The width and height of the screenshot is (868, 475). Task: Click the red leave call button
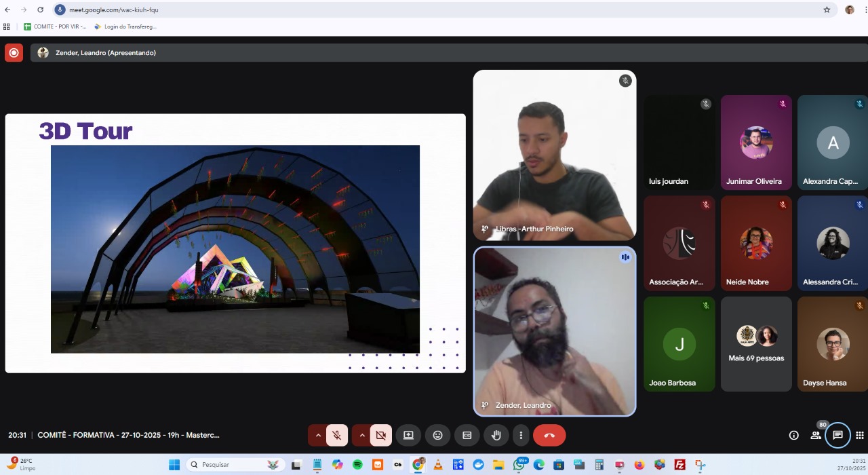[x=549, y=436]
